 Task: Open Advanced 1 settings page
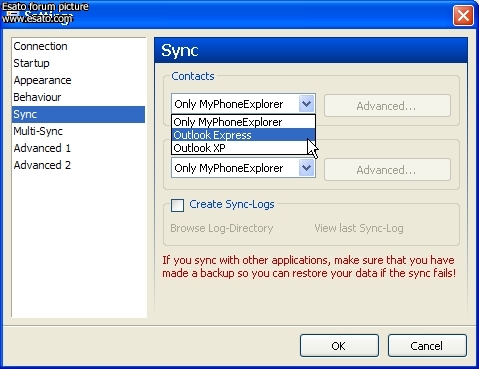78,148
